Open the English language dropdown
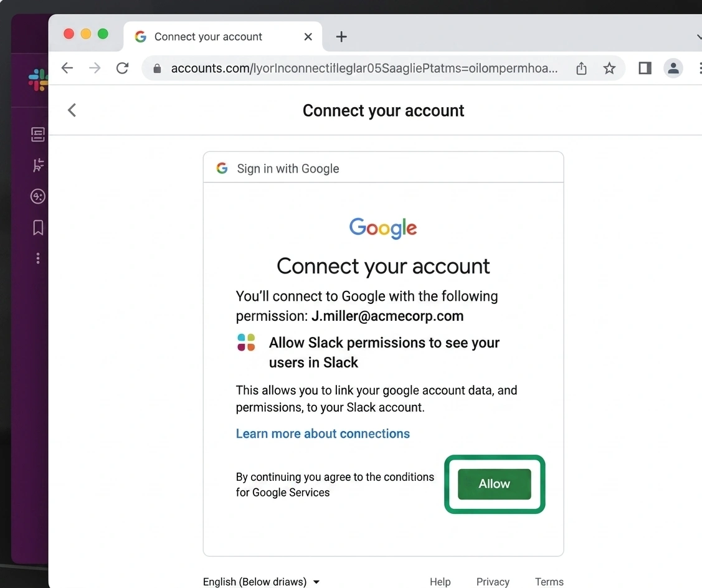The height and width of the screenshot is (588, 702). (x=262, y=582)
